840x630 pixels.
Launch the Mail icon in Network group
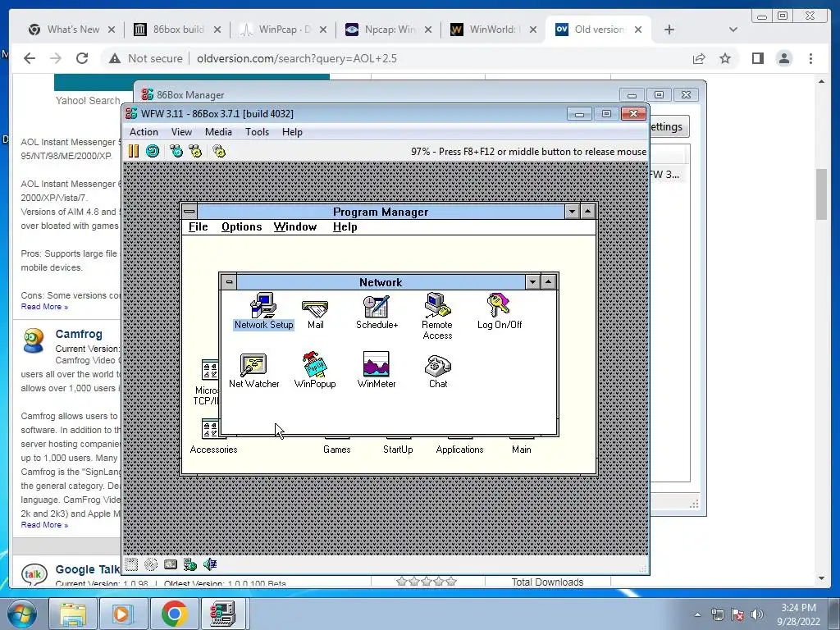(315, 314)
